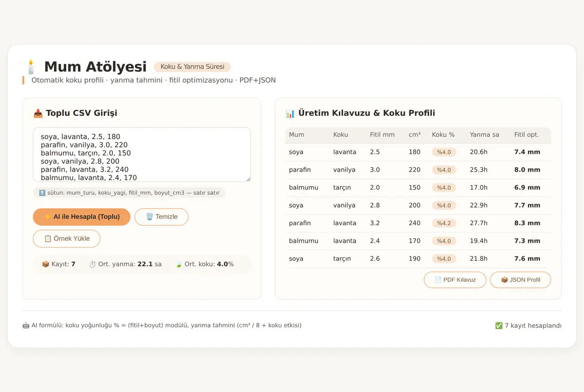
Task: Click the inbox icon beside Toplu CSV Girişi
Action: click(38, 113)
